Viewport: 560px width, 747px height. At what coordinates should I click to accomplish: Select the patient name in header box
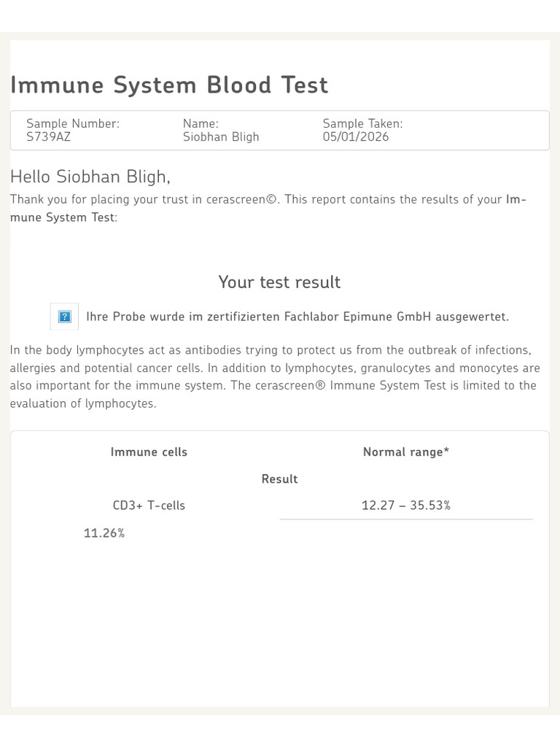[221, 137]
